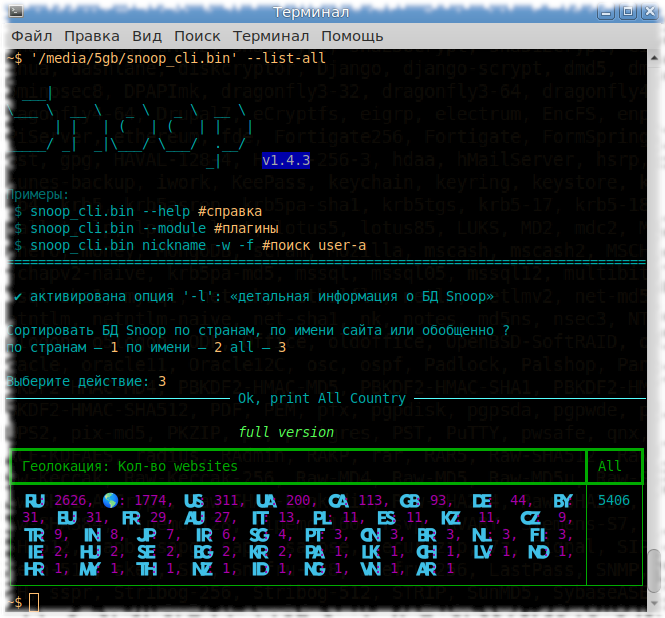Click the CA flag entry
This screenshot has height=618, width=665.
click(338, 501)
